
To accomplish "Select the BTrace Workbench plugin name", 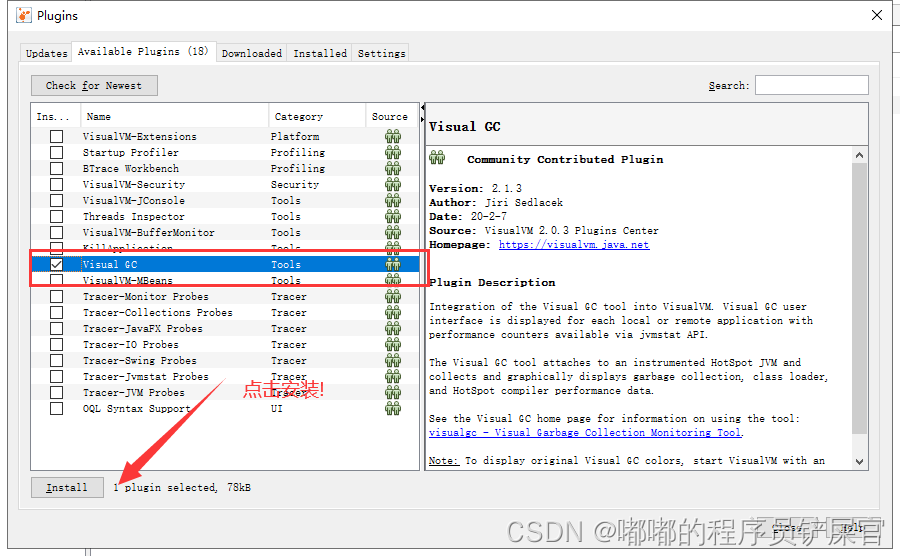I will pos(130,169).
